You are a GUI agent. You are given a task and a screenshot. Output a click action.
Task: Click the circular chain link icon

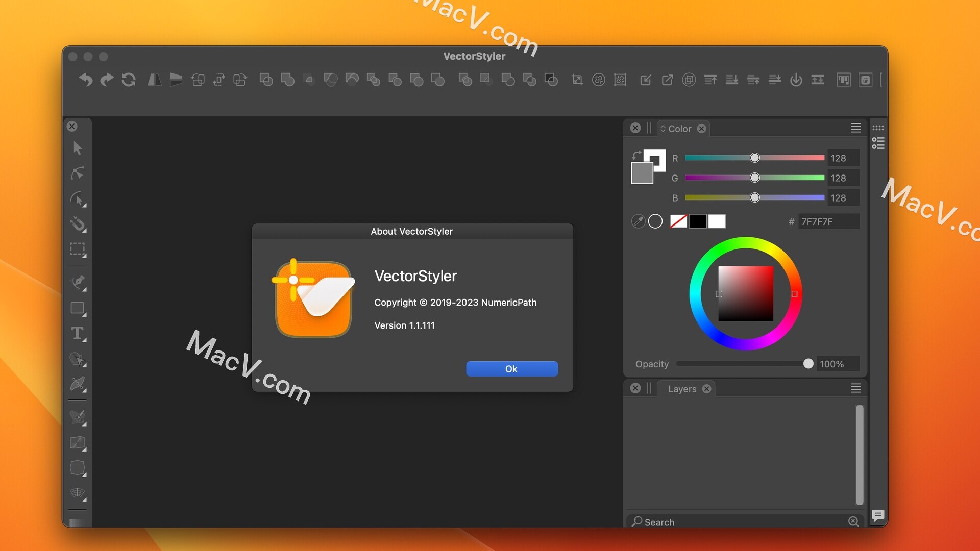598,80
